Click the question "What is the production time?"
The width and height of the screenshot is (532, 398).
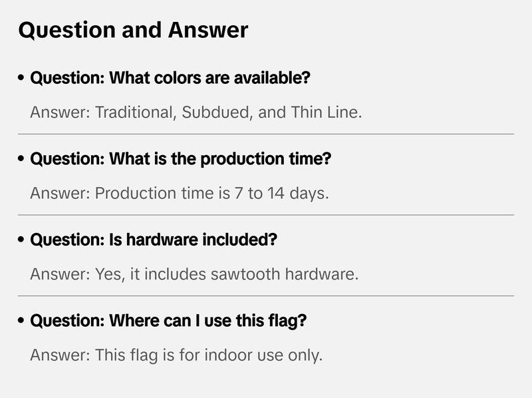[x=181, y=160]
